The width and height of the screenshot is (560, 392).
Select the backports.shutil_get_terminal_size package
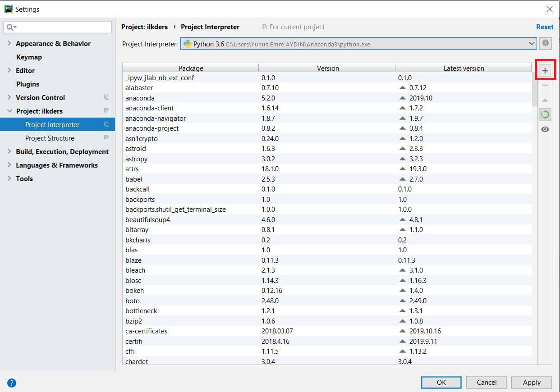(x=327, y=210)
